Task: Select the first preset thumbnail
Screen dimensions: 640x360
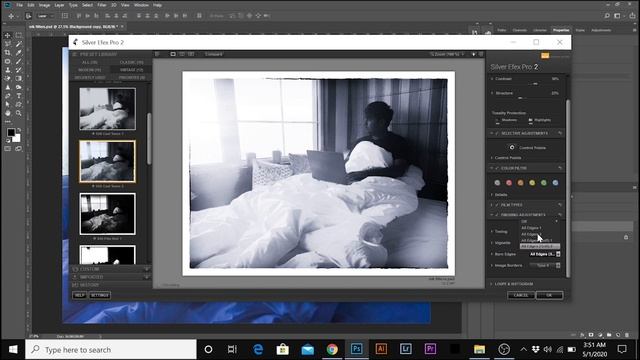Action: [x=107, y=109]
